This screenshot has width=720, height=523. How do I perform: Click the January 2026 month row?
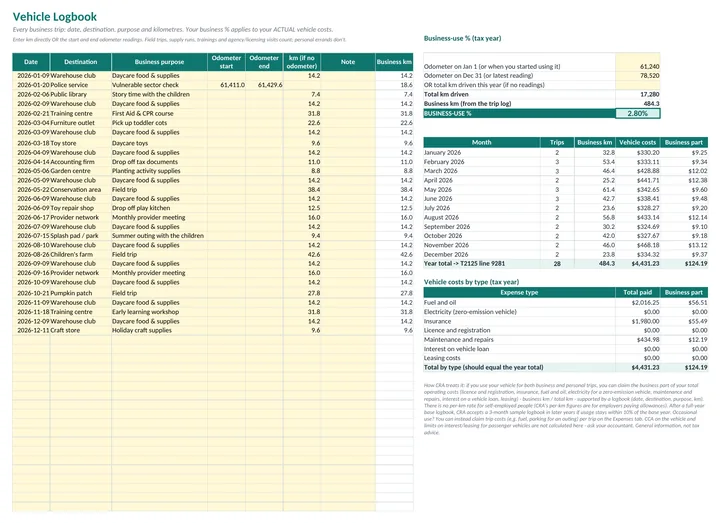coord(565,152)
